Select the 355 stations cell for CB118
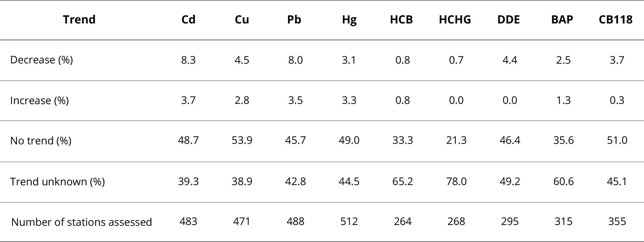Viewport: 644px width, 242px height. pyautogui.click(x=617, y=222)
